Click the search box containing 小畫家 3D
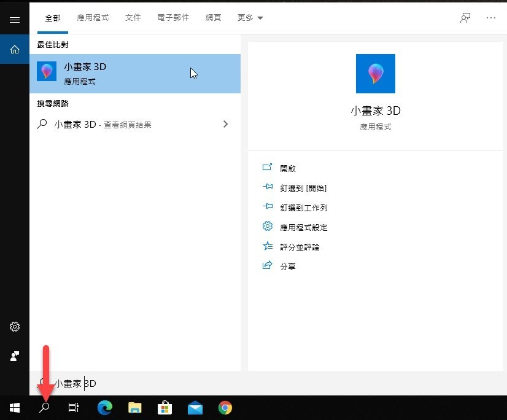 pos(268,383)
